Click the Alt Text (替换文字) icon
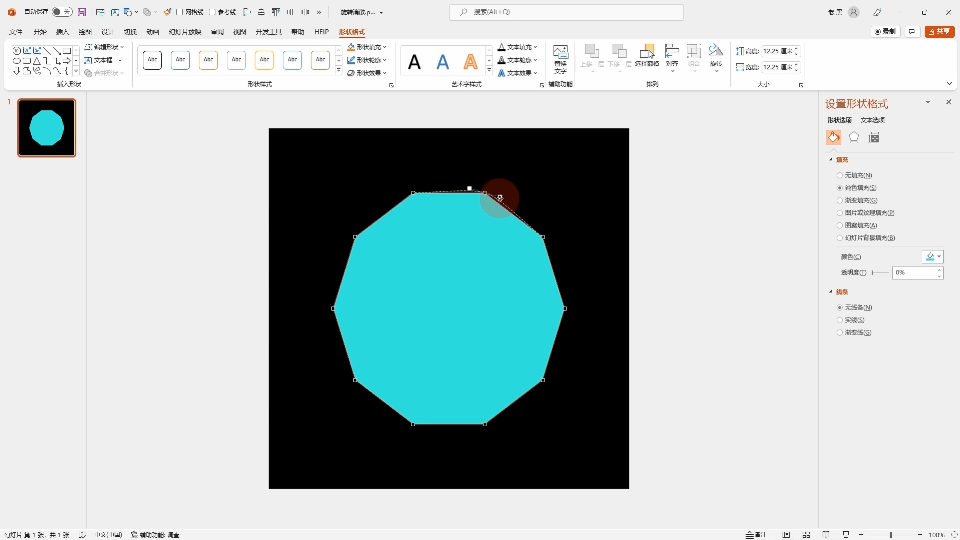Image resolution: width=960 pixels, height=540 pixels. tap(560, 57)
